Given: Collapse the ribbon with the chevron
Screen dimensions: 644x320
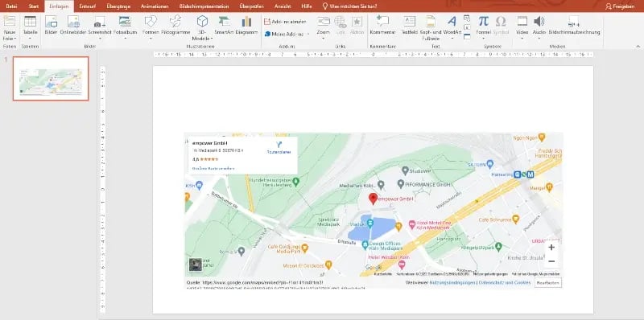Looking at the screenshot, I should (x=638, y=46).
